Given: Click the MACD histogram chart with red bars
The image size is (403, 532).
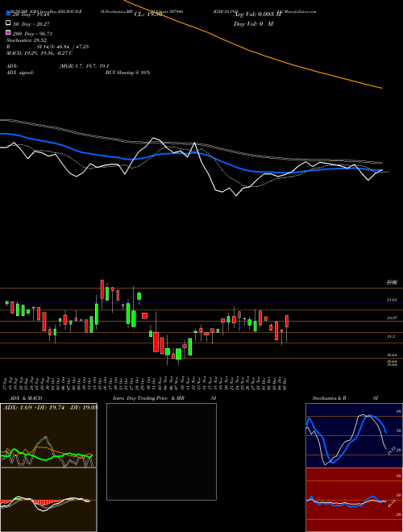Looking at the screenshot, I should click(x=48, y=500).
